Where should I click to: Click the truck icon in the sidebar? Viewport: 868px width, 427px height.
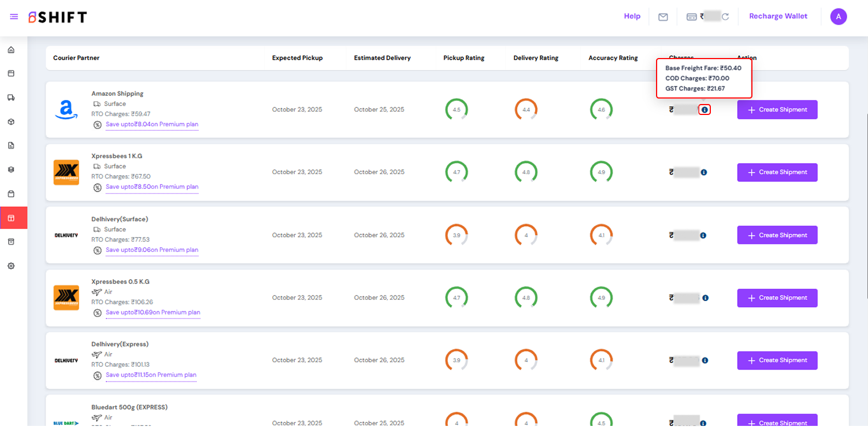11,97
